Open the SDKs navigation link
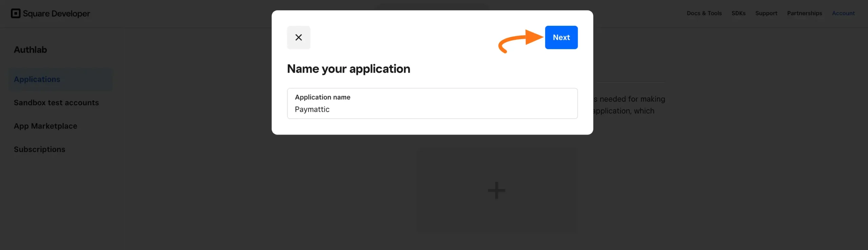 (x=738, y=13)
